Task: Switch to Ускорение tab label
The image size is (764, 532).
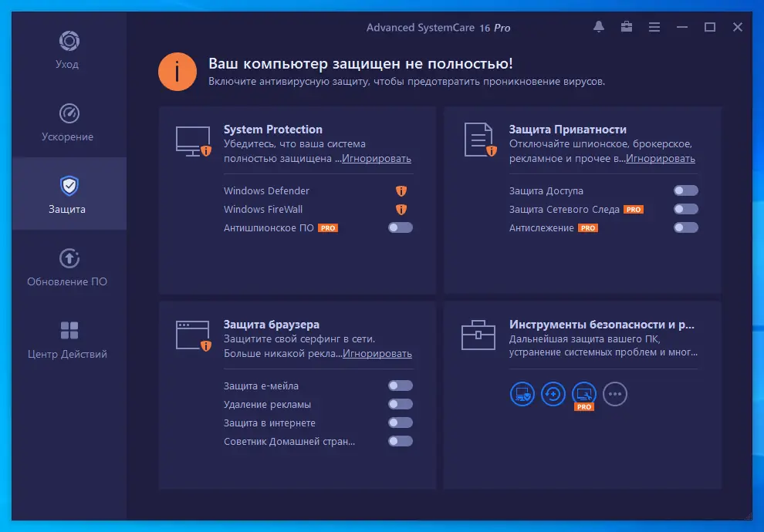Action: (x=67, y=136)
